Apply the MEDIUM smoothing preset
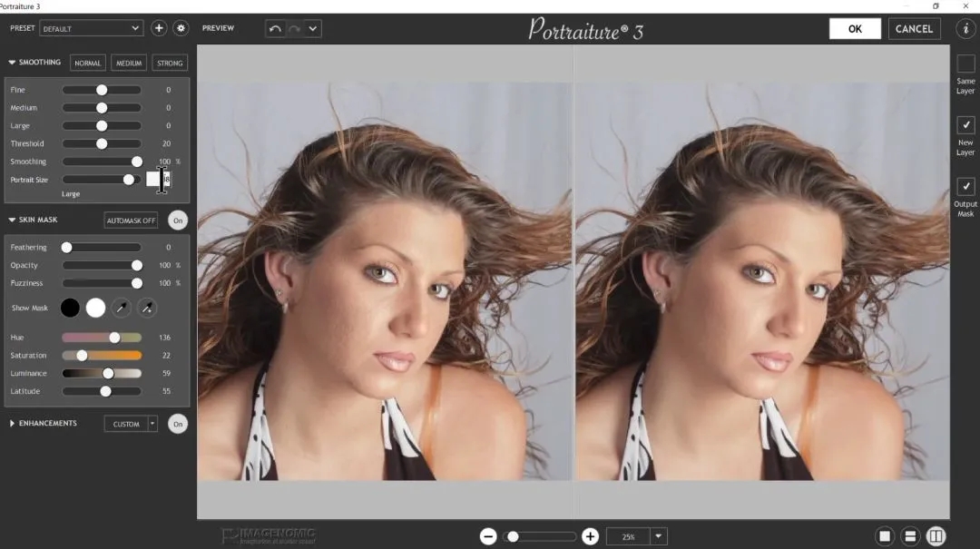 coord(129,64)
